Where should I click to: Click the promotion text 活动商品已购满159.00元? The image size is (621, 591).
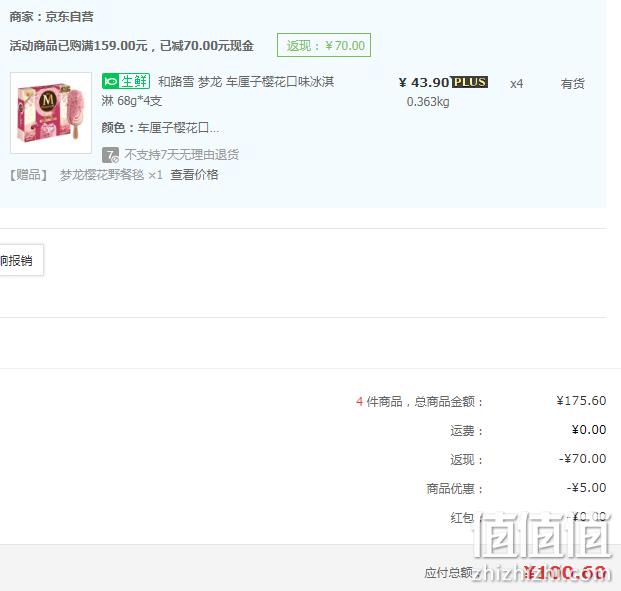78,46
